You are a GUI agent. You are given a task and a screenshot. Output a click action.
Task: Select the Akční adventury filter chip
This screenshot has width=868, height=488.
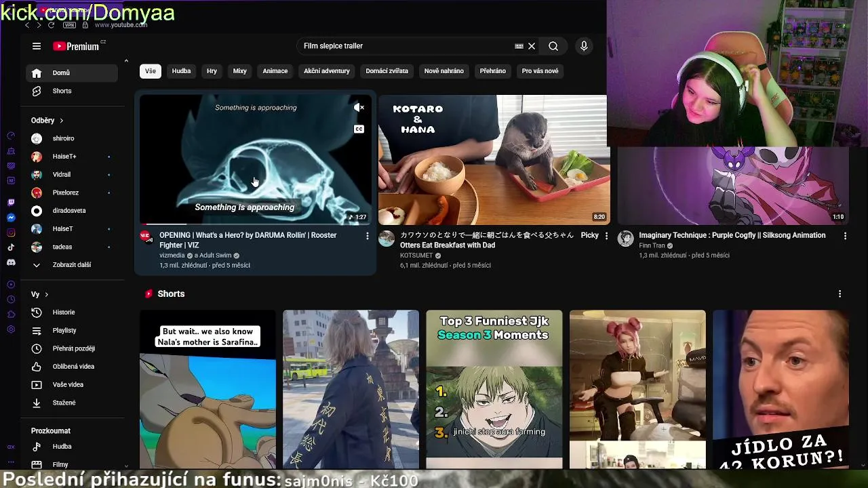(327, 71)
